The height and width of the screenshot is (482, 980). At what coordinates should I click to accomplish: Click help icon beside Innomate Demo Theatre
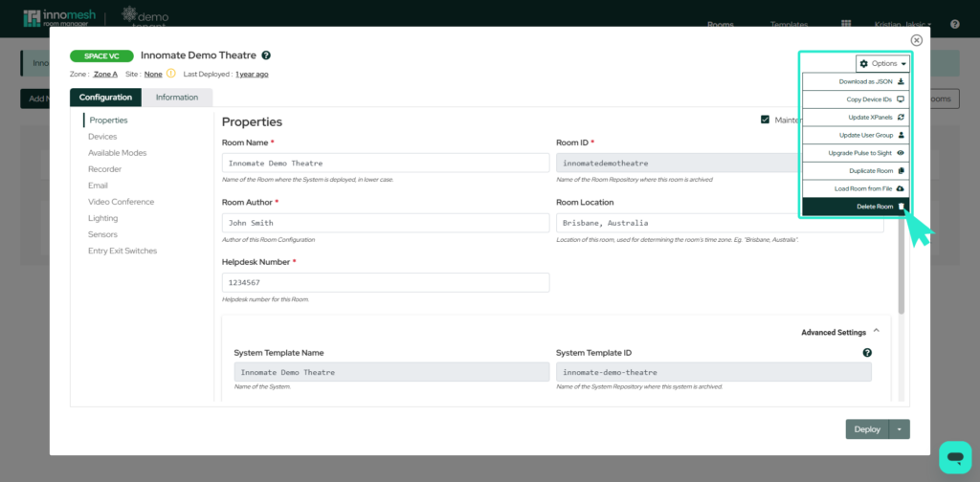pyautogui.click(x=266, y=55)
